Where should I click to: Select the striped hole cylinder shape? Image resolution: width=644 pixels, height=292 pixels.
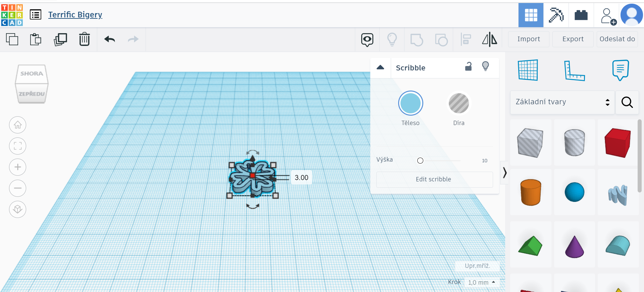575,142
